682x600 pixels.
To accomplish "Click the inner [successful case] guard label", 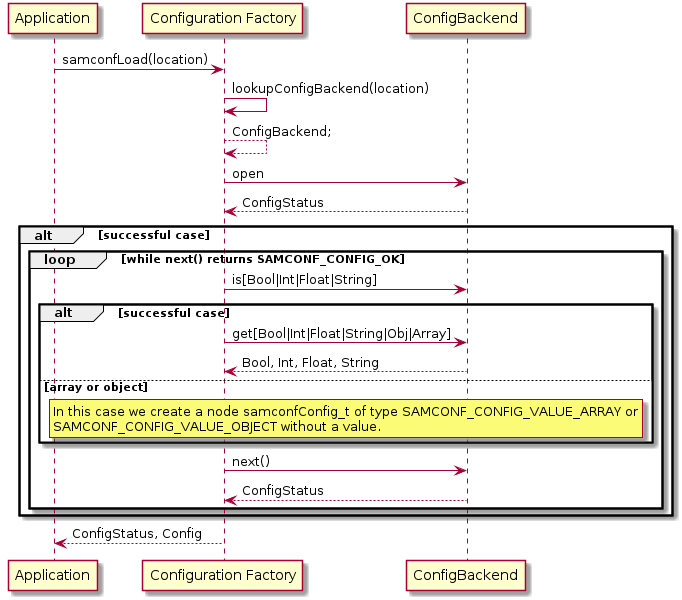I will pos(174,313).
